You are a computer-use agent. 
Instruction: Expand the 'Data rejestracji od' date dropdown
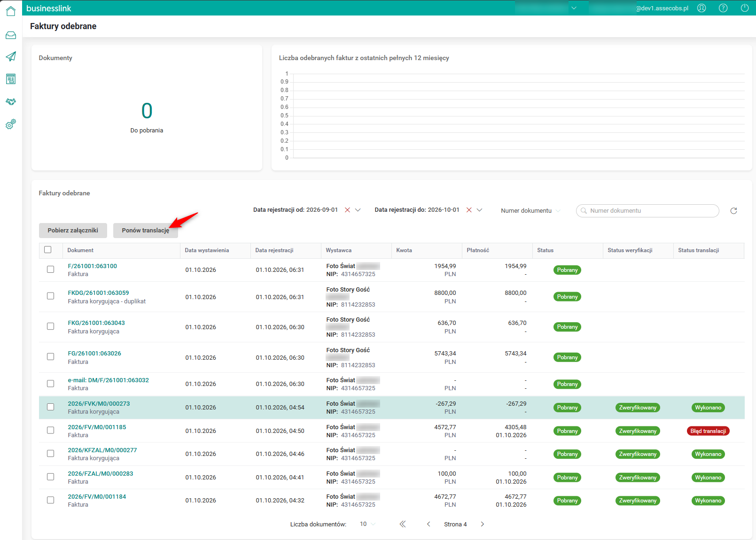[358, 210]
